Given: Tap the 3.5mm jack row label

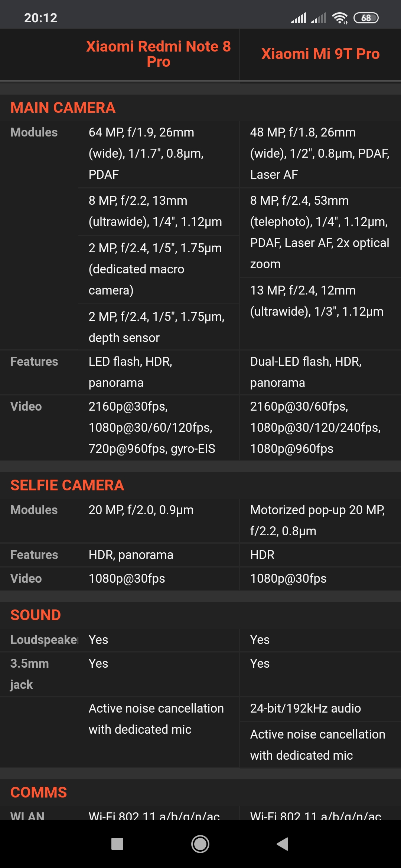Looking at the screenshot, I should 30,674.
